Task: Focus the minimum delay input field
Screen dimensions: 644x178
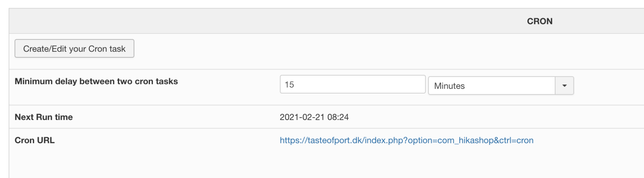Action: (x=352, y=84)
